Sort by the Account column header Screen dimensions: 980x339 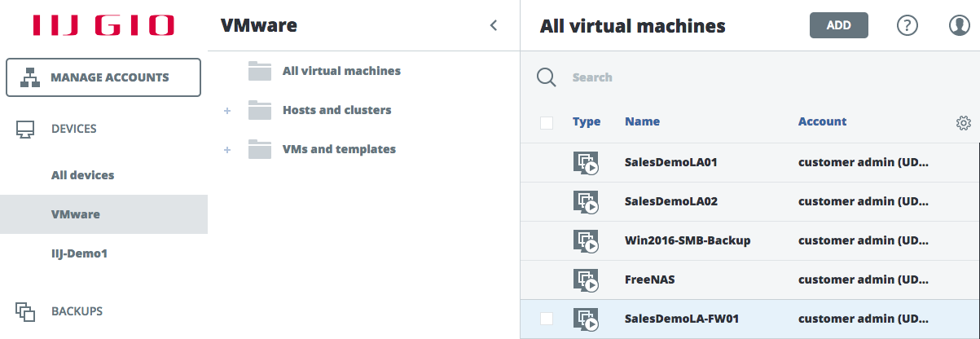pyautogui.click(x=822, y=121)
